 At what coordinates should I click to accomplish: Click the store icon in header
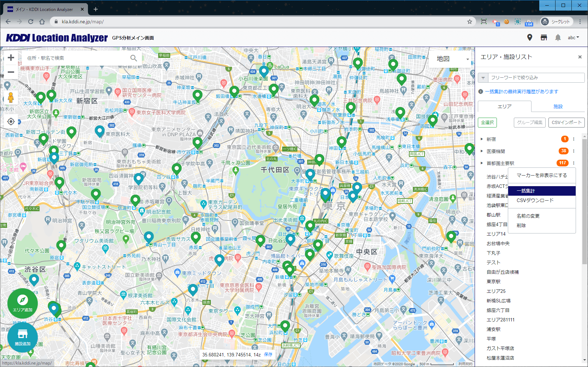tap(544, 37)
